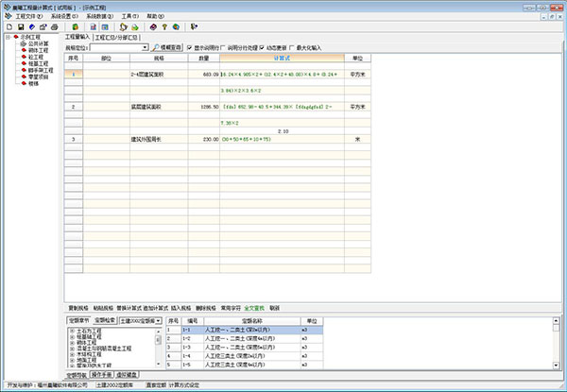Click the 公共计算 node icon in project tree
Image resolution: width=567 pixels, height=392 pixels.
point(24,43)
